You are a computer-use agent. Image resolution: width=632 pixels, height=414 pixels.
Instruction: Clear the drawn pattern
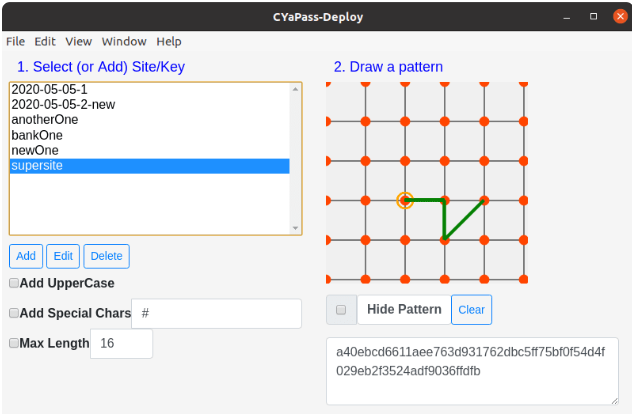(x=471, y=310)
